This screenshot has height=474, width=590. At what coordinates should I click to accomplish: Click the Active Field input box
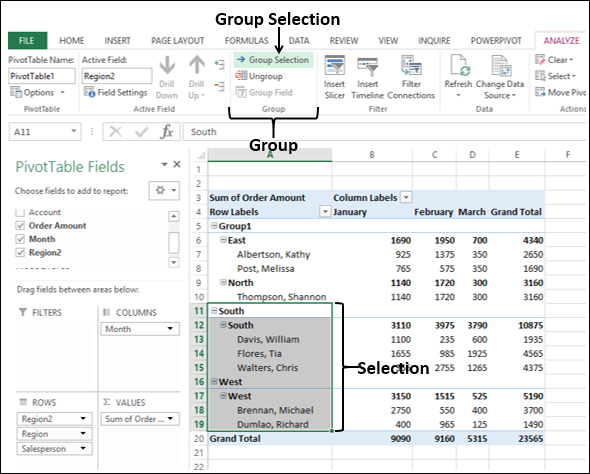[x=117, y=76]
